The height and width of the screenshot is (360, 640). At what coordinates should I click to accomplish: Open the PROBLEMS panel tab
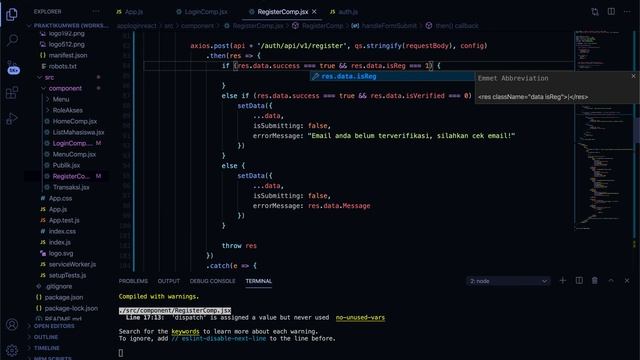(x=133, y=281)
